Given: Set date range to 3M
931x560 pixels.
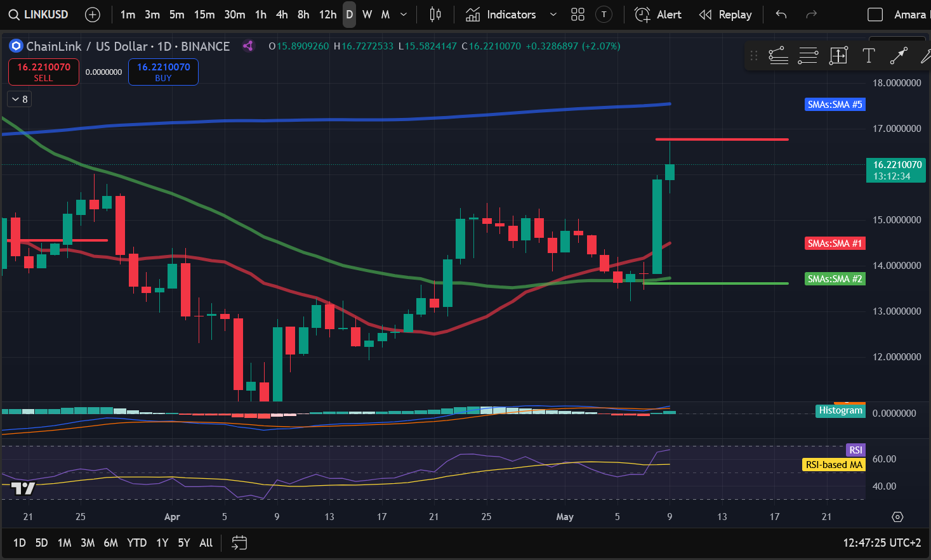Looking at the screenshot, I should coord(88,543).
